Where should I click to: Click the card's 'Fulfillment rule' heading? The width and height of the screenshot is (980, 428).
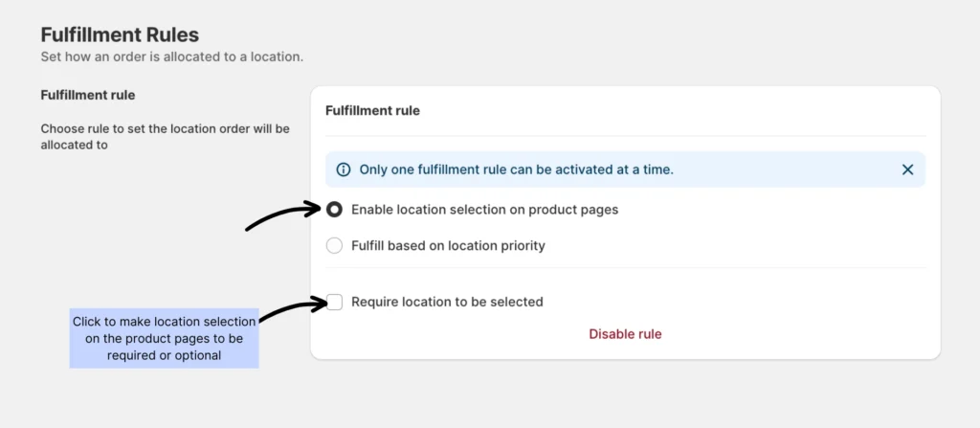tap(372, 111)
